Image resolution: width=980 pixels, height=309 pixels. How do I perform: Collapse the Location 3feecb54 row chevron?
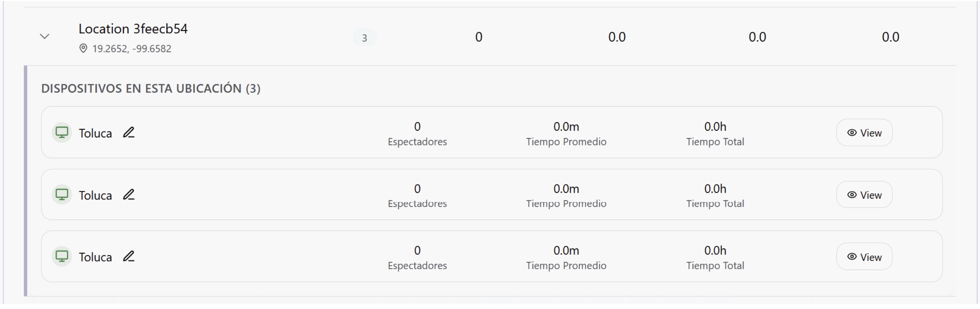(x=45, y=36)
